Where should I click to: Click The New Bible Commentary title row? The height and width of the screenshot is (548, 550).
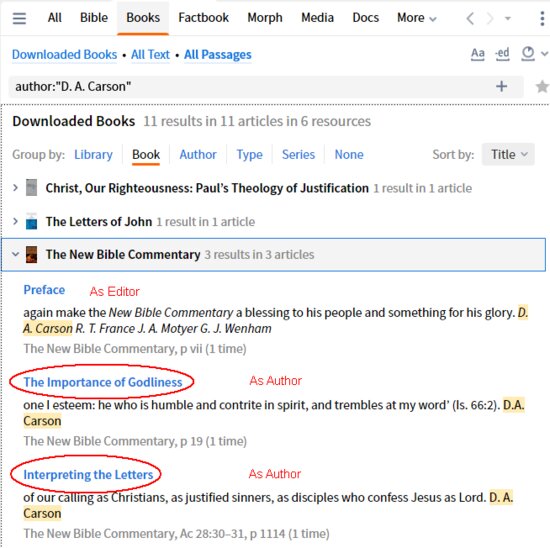pyautogui.click(x=274, y=254)
